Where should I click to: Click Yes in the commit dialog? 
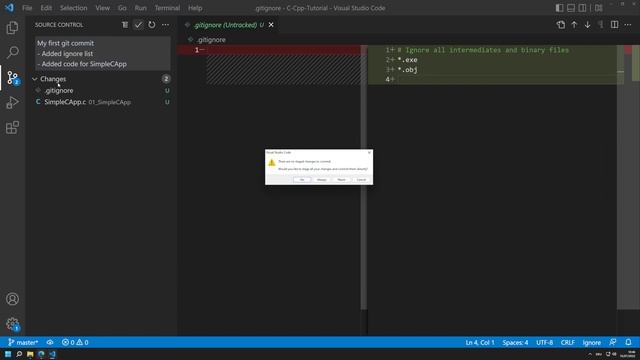click(302, 180)
